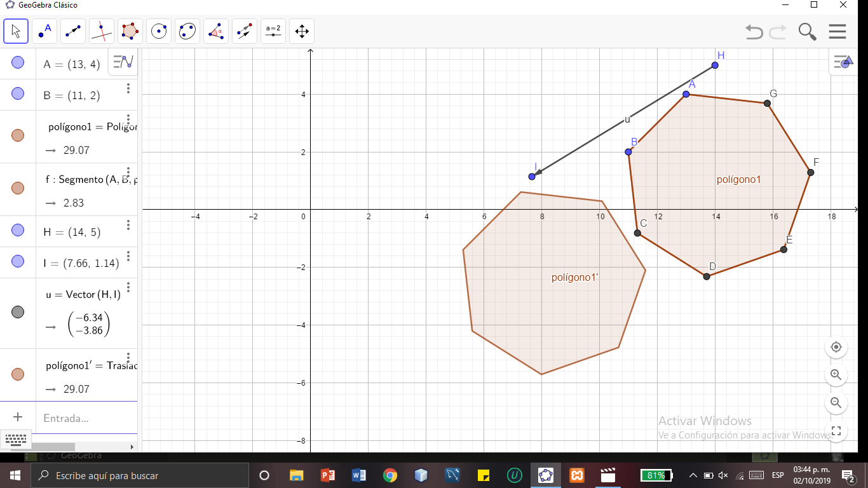The height and width of the screenshot is (488, 868).
Task: Select the Move Graphics View tool
Action: [301, 30]
